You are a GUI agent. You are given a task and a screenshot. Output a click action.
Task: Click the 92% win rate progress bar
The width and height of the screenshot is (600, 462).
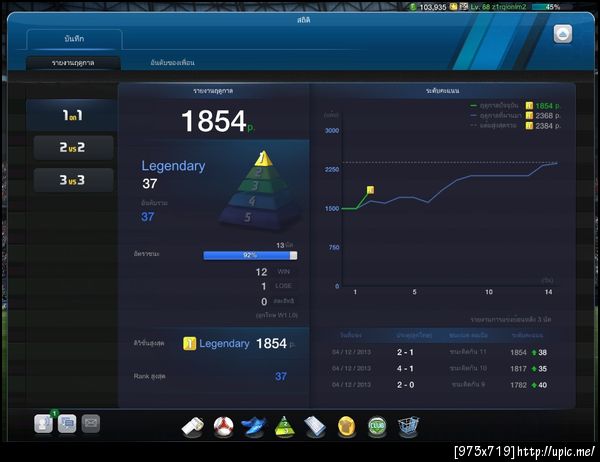pos(250,255)
